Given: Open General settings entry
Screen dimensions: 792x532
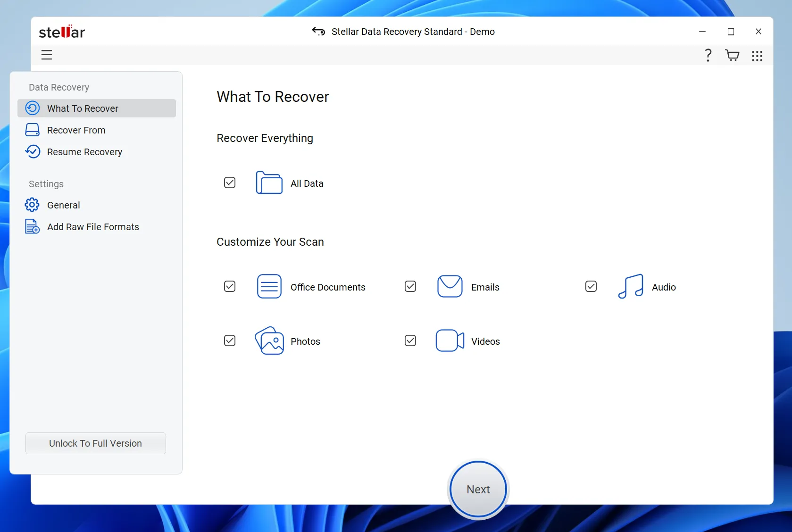Looking at the screenshot, I should pos(97,205).
